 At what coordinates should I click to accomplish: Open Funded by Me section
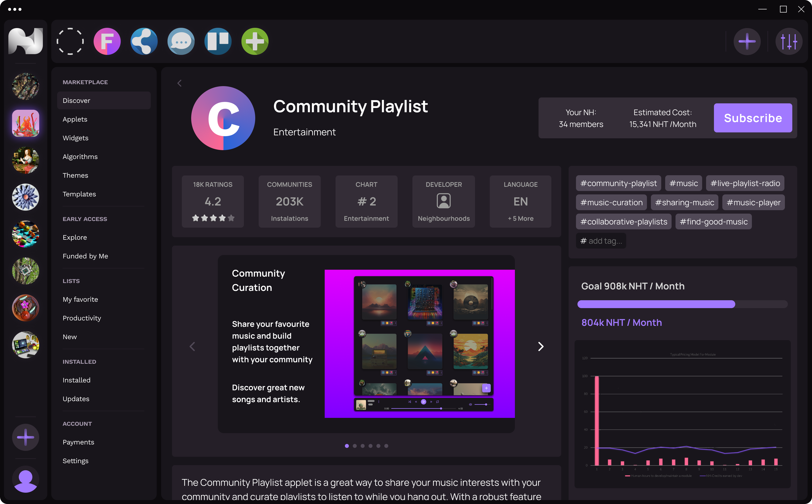point(85,256)
